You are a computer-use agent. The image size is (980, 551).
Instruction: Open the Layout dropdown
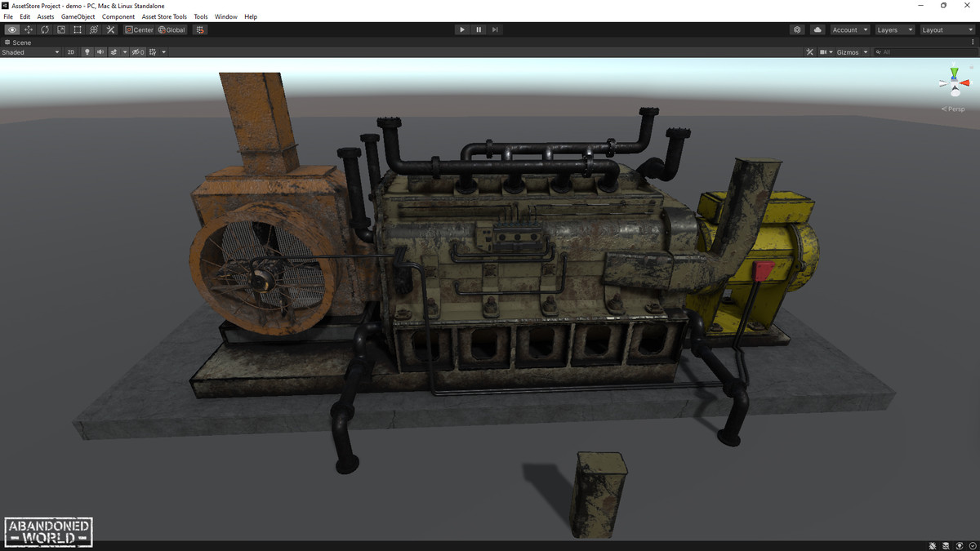coord(947,29)
